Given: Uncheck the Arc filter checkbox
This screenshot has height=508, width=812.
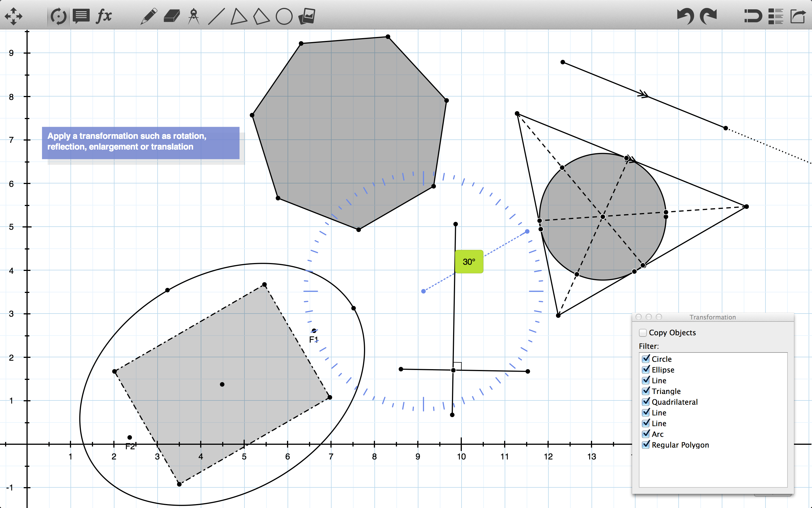Looking at the screenshot, I should click(646, 434).
